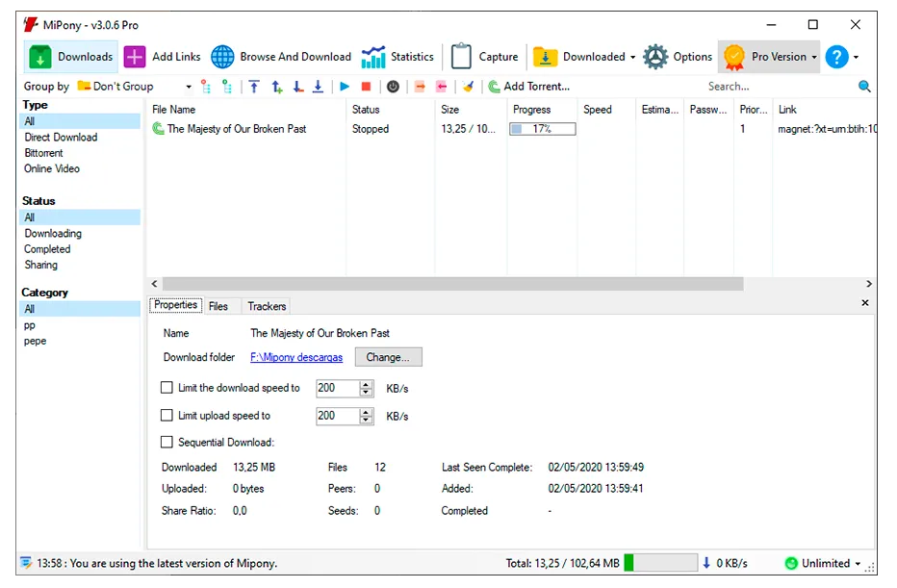
Task: Expand the help menu dropdown arrow
Action: (x=856, y=57)
